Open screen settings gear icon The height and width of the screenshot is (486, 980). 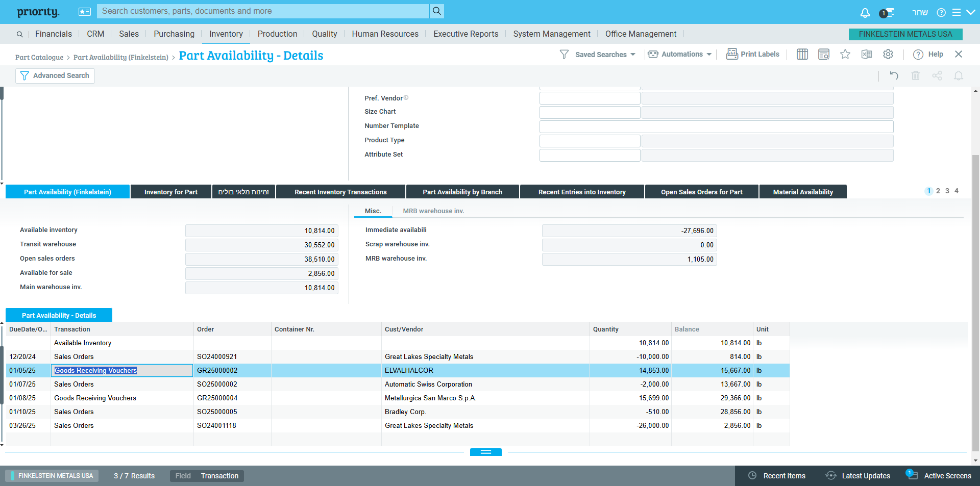(888, 54)
